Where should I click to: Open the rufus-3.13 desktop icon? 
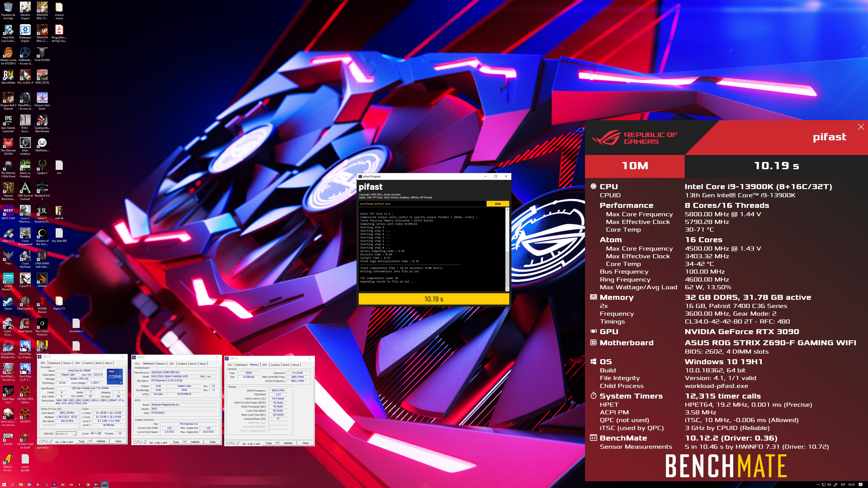tap(8, 235)
